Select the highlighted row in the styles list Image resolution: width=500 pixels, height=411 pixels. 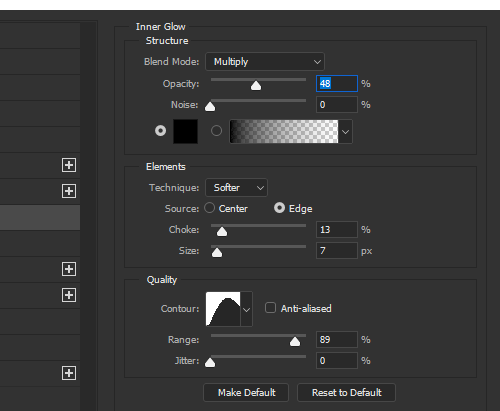tap(40, 217)
